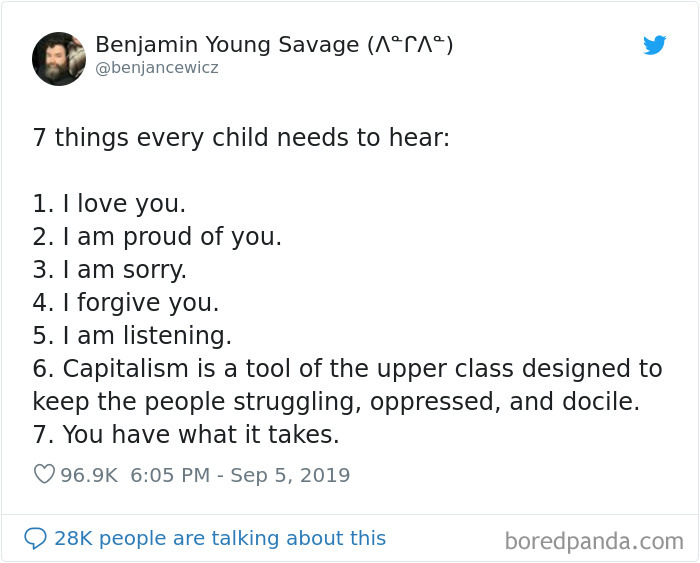Viewport: 700px width, 563px height.
Task: Click the boredpanda.com watermark
Action: (x=594, y=541)
